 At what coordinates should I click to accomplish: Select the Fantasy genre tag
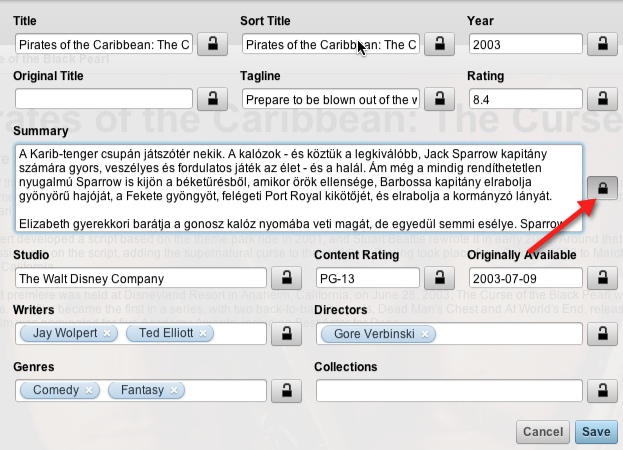(x=142, y=390)
